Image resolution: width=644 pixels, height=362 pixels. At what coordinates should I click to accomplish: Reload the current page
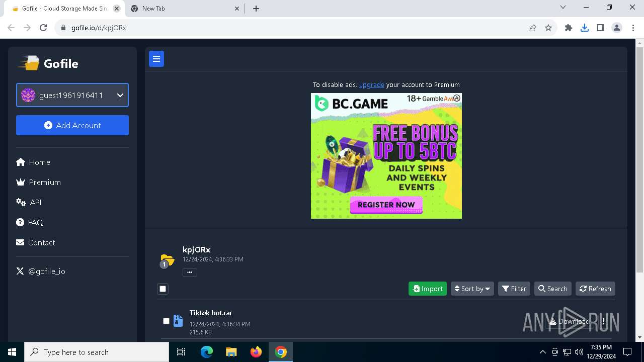(x=43, y=28)
